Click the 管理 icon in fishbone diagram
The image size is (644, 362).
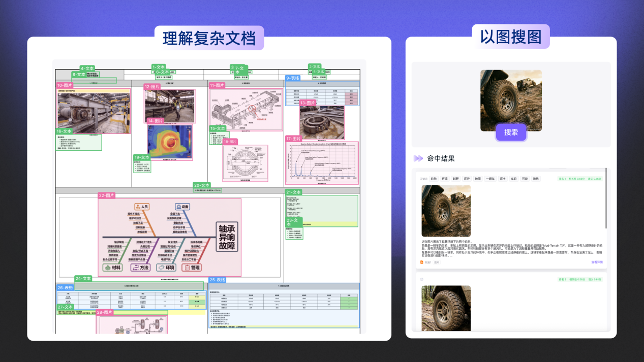(x=186, y=268)
